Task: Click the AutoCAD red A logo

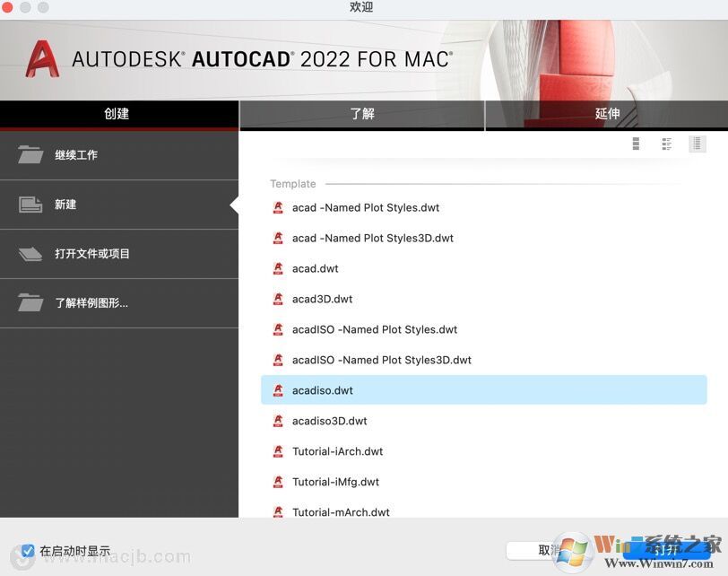Action: pos(42,59)
